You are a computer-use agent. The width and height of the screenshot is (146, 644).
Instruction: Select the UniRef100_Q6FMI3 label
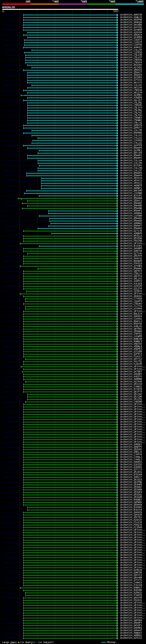coord(131,271)
